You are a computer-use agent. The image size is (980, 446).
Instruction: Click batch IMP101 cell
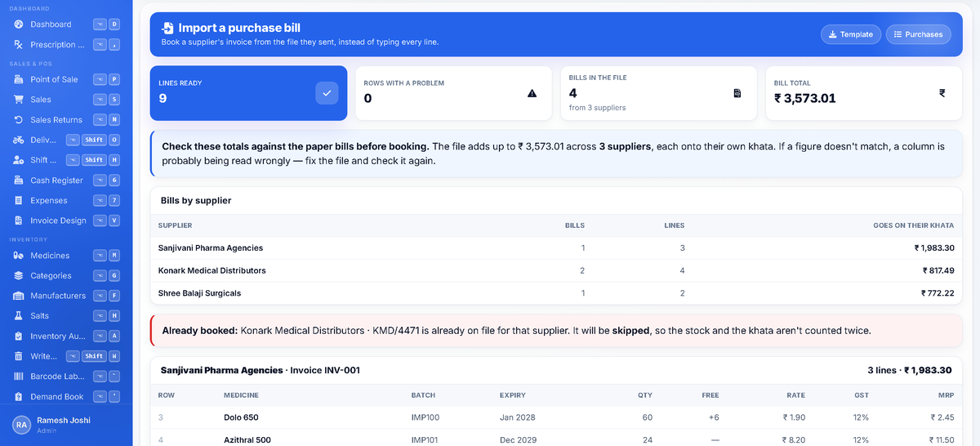(425, 440)
